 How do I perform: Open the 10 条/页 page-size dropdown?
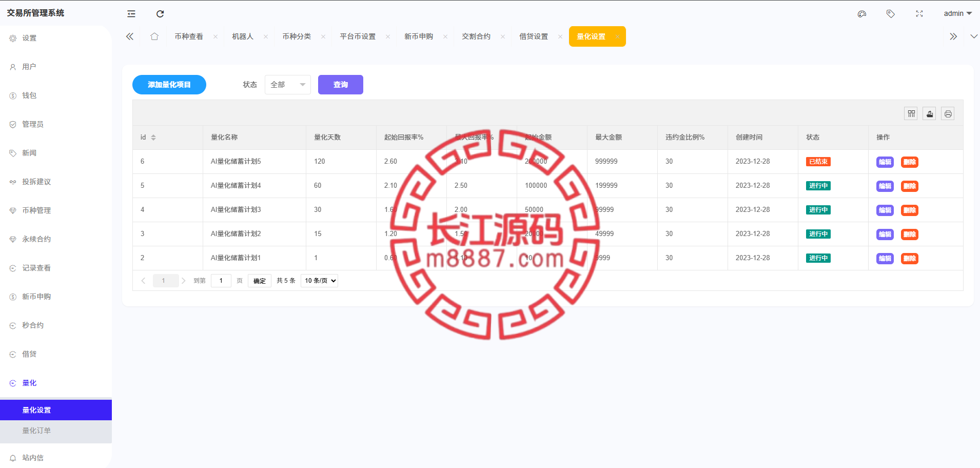(x=319, y=281)
